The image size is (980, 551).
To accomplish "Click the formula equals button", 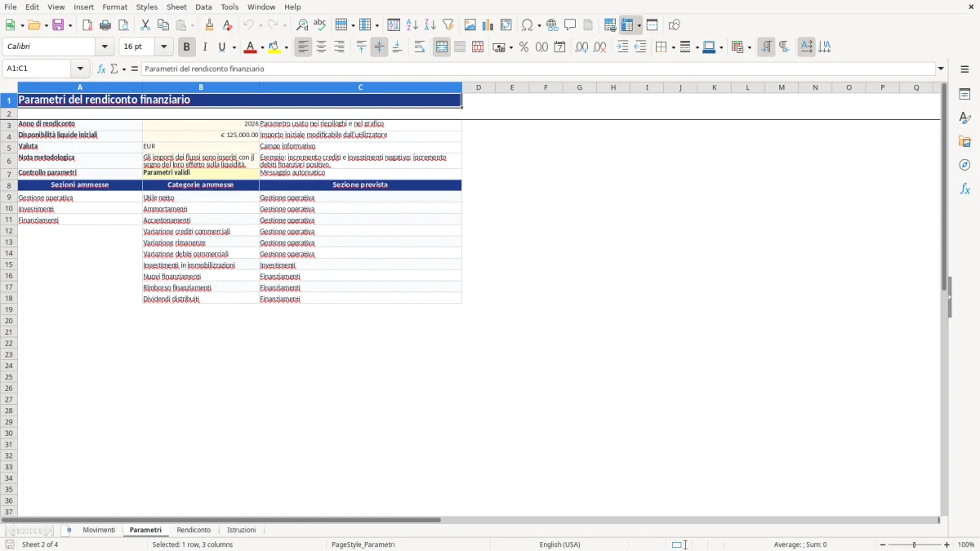I will 135,69.
